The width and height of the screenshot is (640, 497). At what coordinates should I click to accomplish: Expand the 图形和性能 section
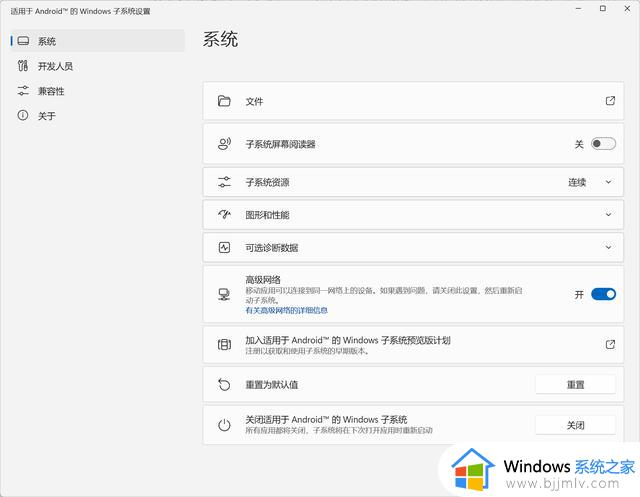[608, 215]
